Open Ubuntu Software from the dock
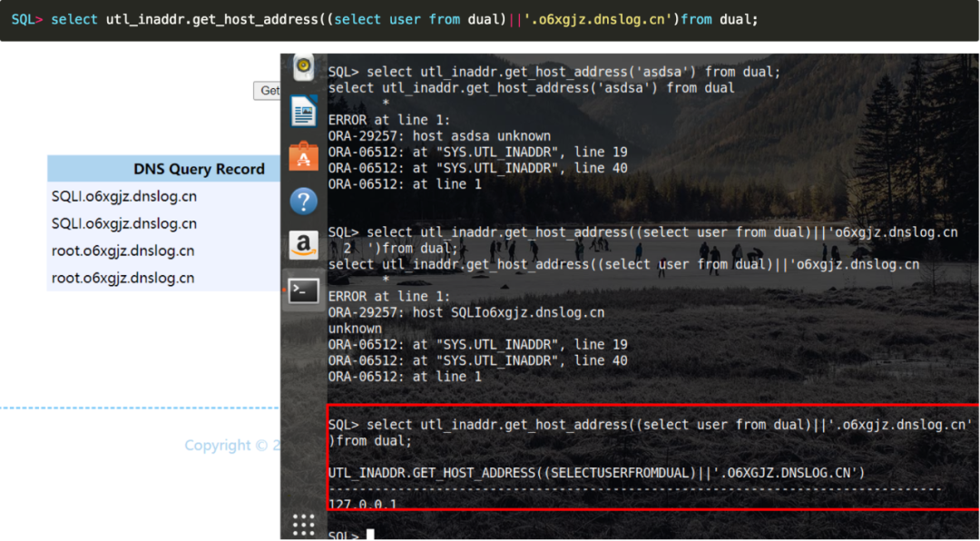This screenshot has height=541, width=980. pyautogui.click(x=304, y=156)
